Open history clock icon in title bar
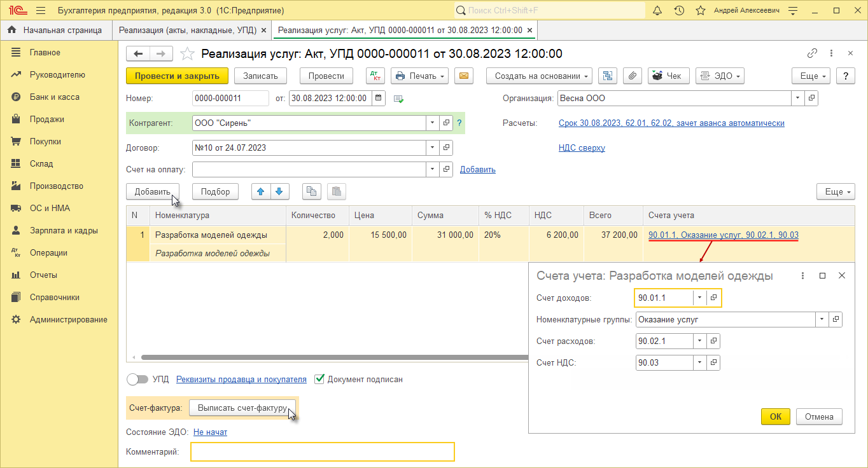 pyautogui.click(x=679, y=11)
